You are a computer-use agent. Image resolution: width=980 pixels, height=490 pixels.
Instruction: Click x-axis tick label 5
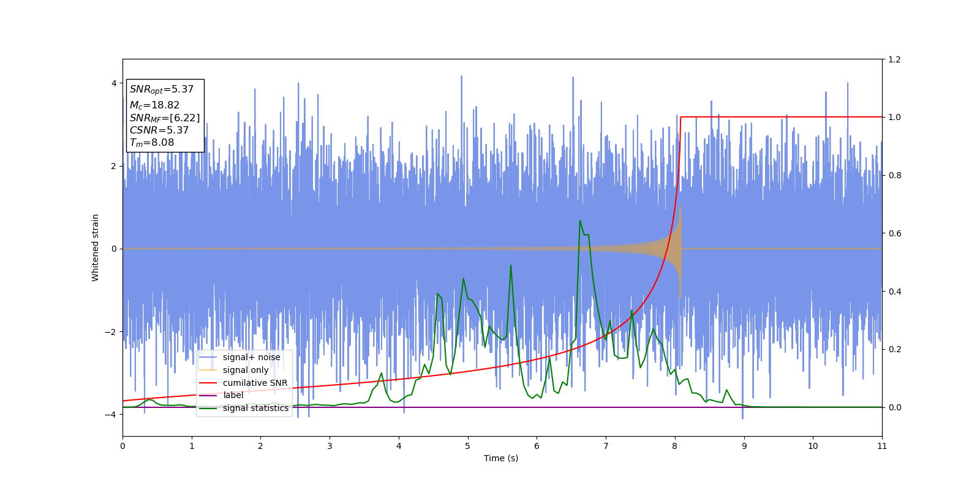coord(468,446)
